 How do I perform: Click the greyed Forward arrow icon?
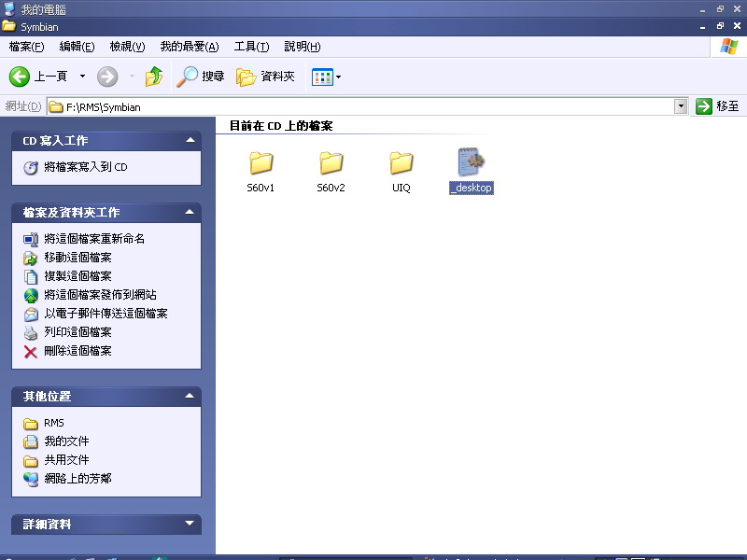click(107, 77)
